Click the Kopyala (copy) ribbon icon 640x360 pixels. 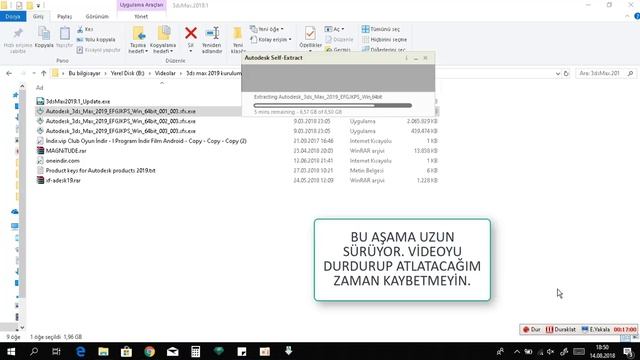point(44,33)
